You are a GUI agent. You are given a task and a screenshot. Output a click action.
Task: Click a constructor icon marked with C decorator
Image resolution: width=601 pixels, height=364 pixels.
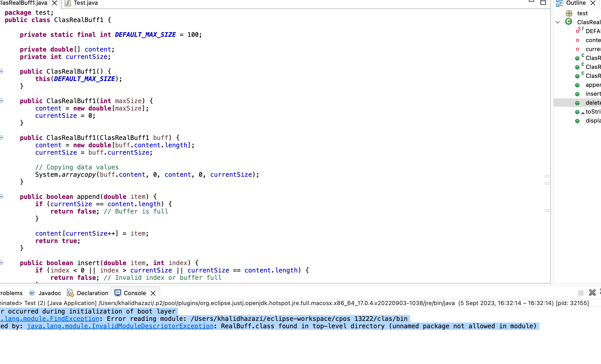[x=578, y=58]
